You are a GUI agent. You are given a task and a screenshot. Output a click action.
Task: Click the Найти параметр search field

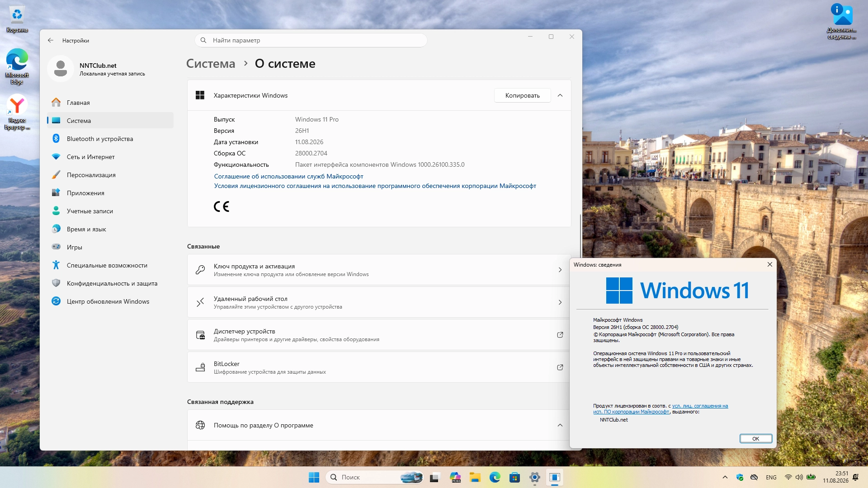[x=311, y=40]
